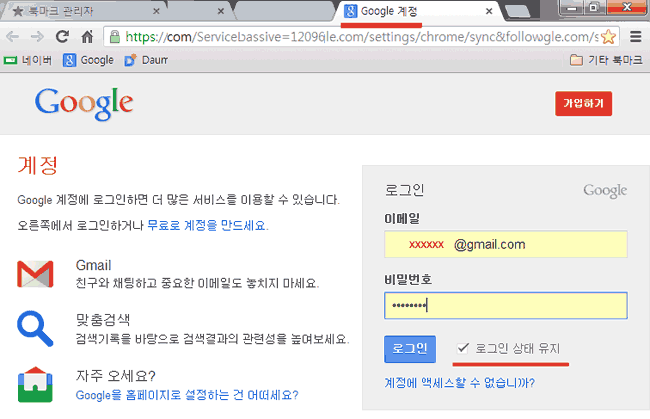This screenshot has height=419, width=650.
Task: Toggle the 로그인 상태 유지 checkbox
Action: point(463,348)
